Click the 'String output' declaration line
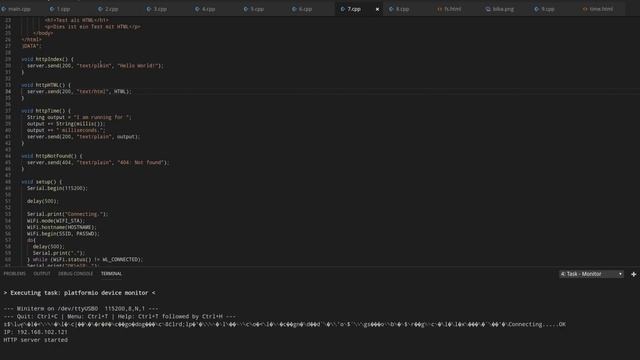The width and height of the screenshot is (640, 360). pos(79,117)
